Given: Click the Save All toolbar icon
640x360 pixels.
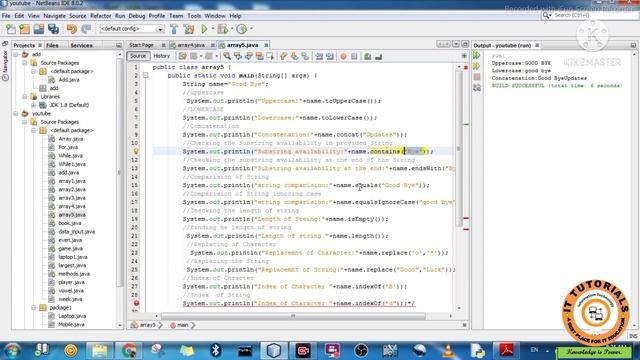Looking at the screenshot, I should (53, 29).
